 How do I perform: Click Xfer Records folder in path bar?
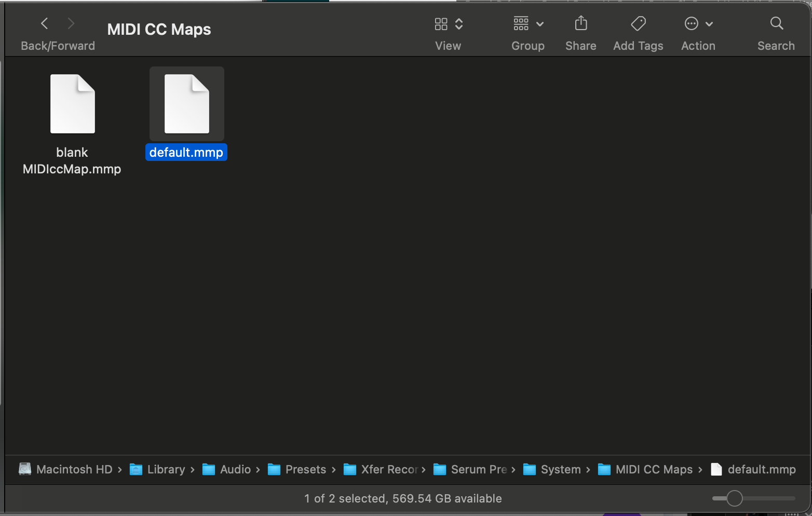[381, 469]
